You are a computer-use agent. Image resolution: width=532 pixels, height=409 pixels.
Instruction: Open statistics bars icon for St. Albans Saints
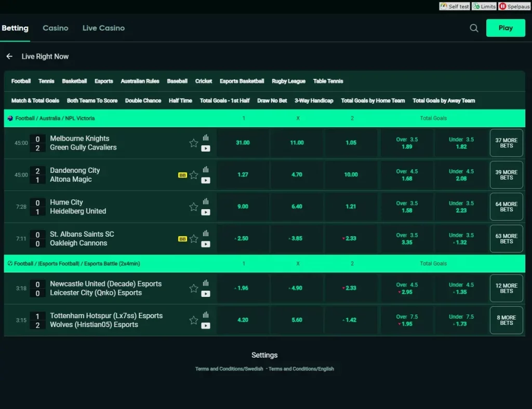[206, 233]
